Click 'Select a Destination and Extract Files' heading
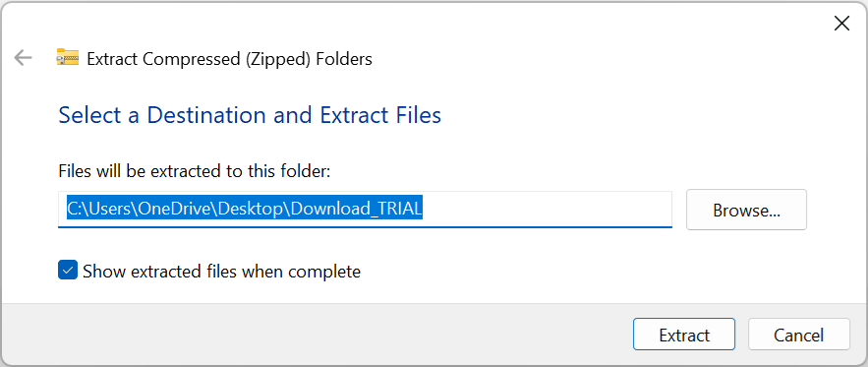868x367 pixels. [250, 115]
